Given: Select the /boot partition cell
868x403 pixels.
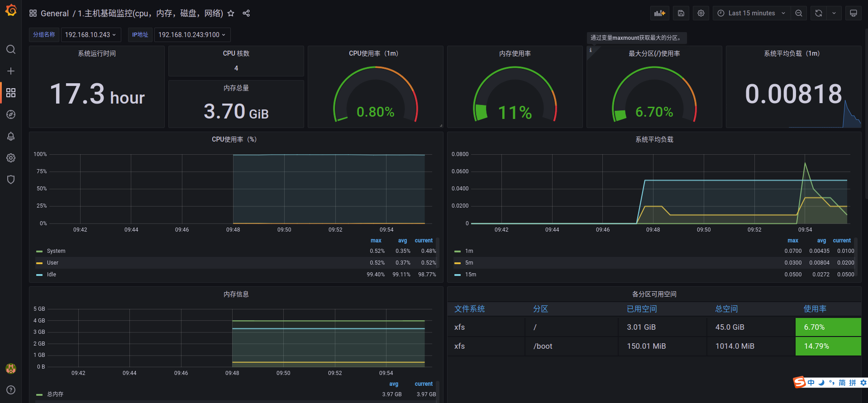Looking at the screenshot, I should (572, 346).
